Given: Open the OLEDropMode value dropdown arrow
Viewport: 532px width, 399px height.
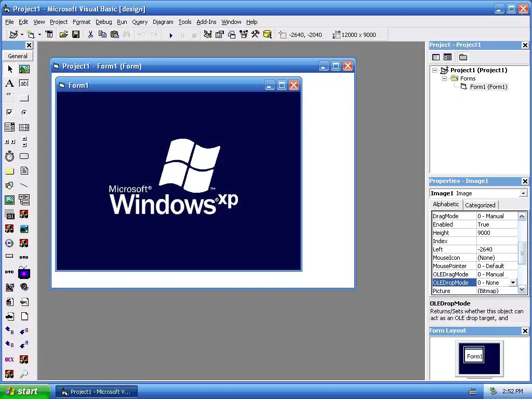Looking at the screenshot, I should pos(513,283).
